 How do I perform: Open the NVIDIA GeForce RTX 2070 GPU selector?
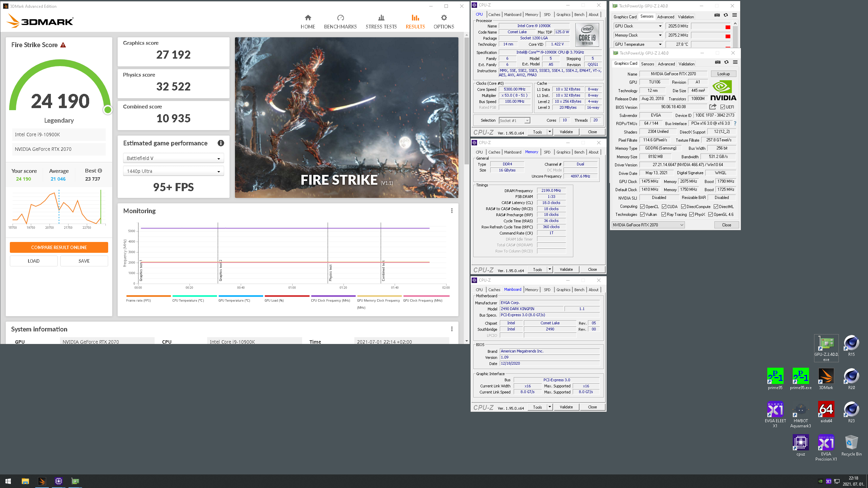tap(648, 225)
